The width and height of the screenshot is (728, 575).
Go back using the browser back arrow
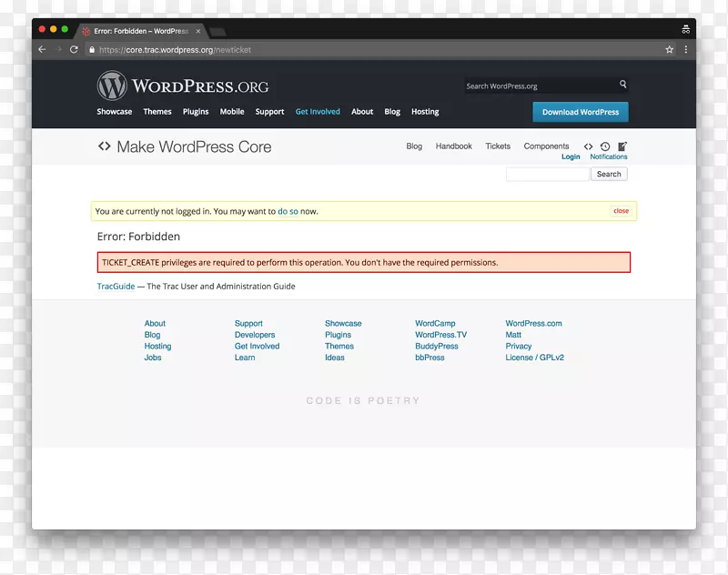tap(42, 50)
